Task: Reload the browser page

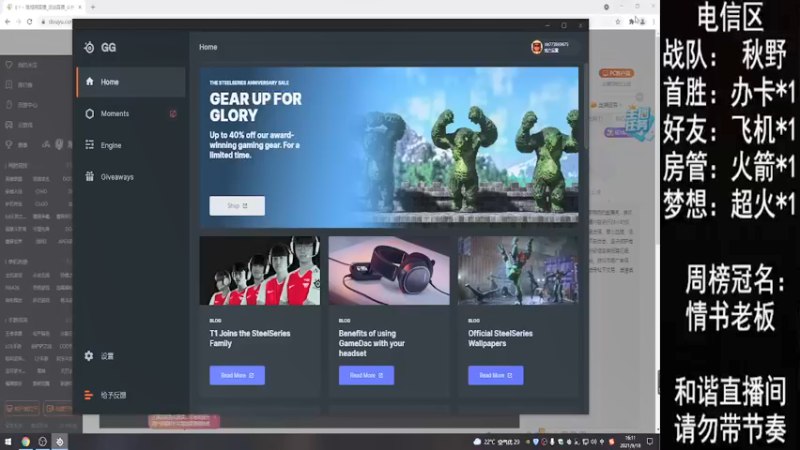Action: pyautogui.click(x=30, y=21)
